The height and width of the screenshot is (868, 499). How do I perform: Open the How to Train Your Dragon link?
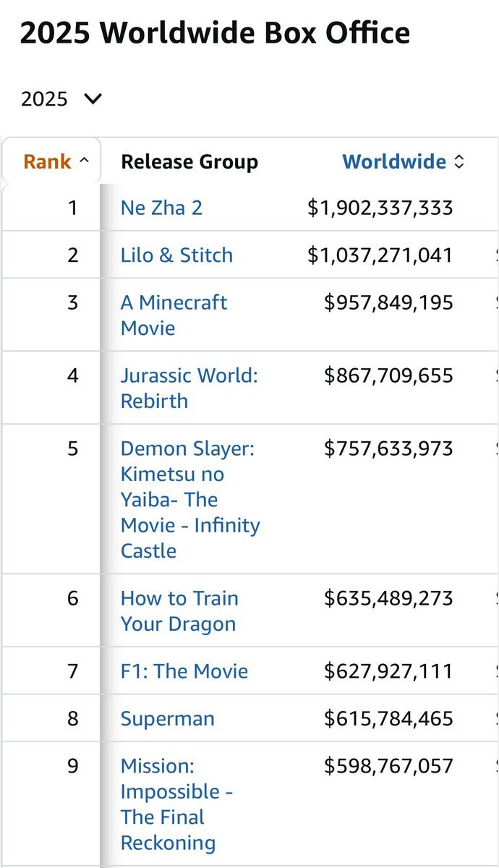coord(179,610)
